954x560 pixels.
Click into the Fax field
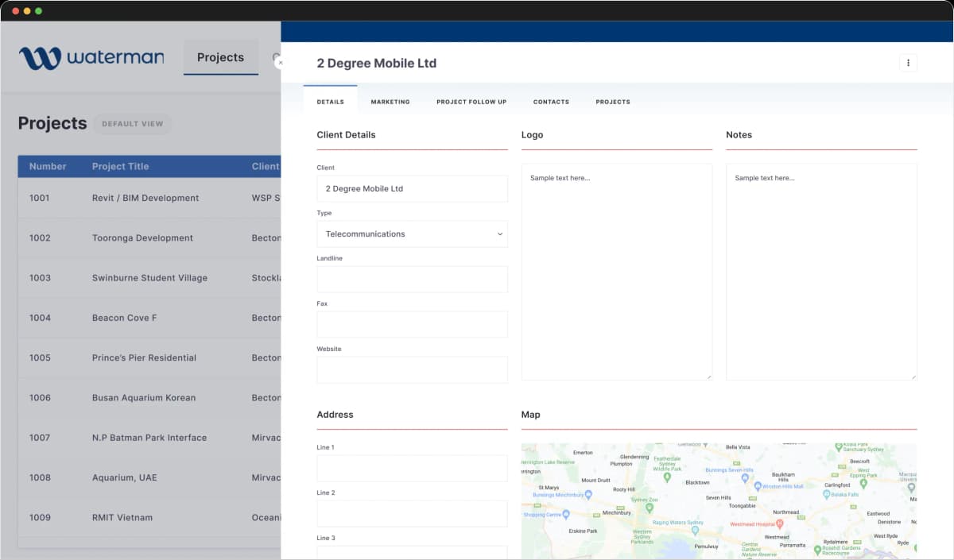(x=412, y=324)
